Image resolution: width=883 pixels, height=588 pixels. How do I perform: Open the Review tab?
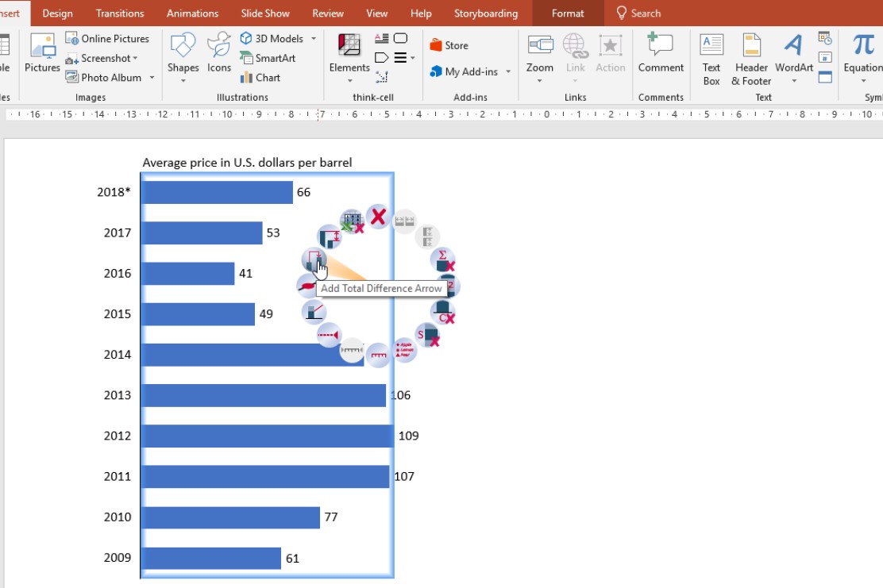pos(328,13)
